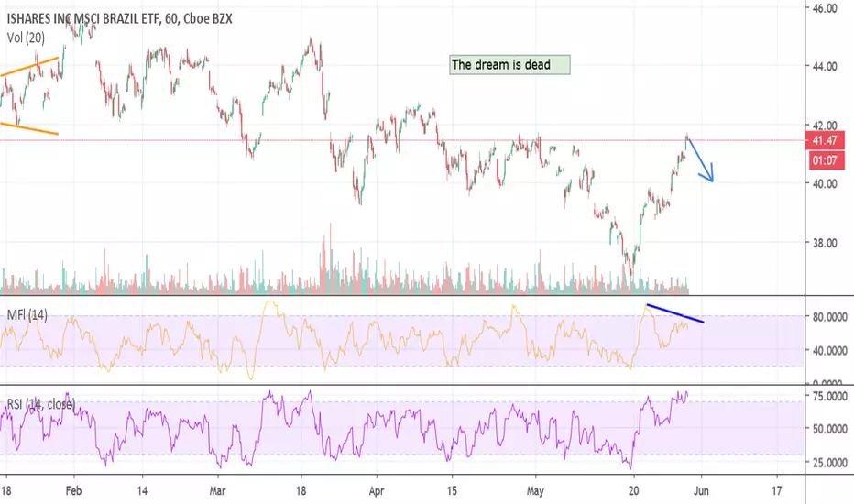Click the Jun date on time axis

point(701,491)
